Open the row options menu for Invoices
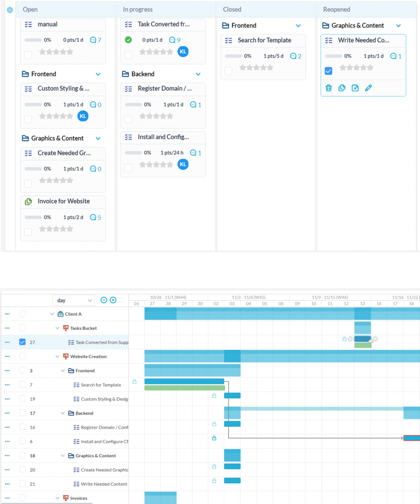The width and height of the screenshot is (420, 504). (x=6, y=498)
